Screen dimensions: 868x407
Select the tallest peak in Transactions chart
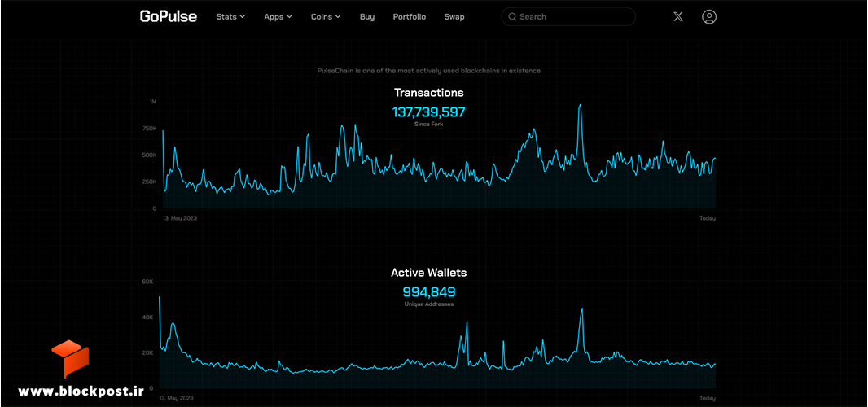tap(580, 105)
